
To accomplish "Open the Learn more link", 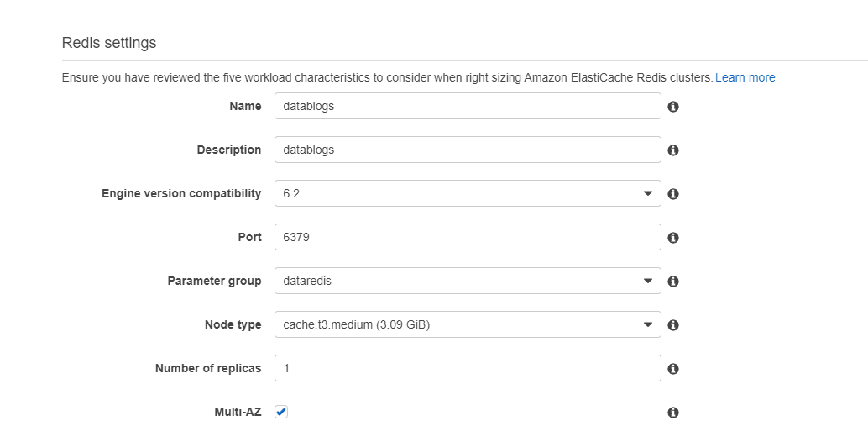I will click(x=745, y=77).
